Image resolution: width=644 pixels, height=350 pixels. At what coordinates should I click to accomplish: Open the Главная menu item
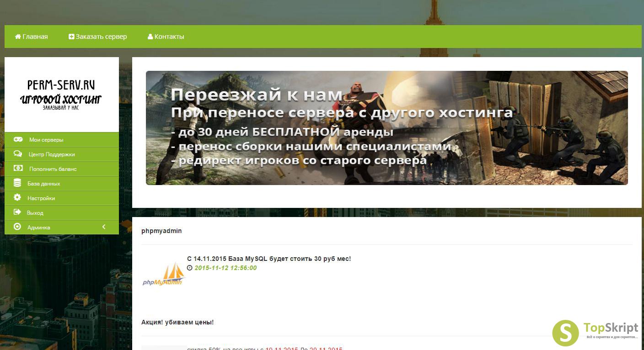pyautogui.click(x=32, y=37)
